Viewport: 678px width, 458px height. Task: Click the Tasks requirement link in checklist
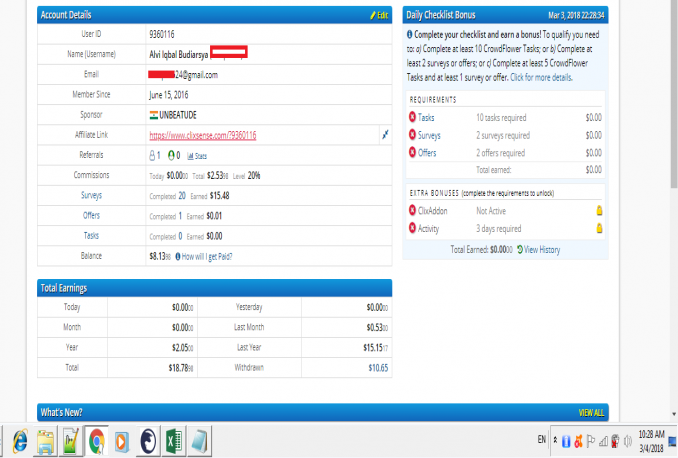tap(426, 117)
